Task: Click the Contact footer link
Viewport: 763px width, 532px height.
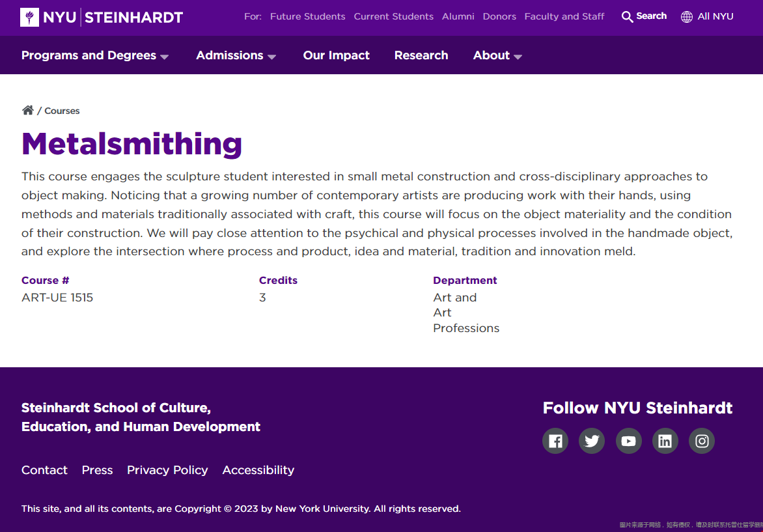Action: point(44,470)
